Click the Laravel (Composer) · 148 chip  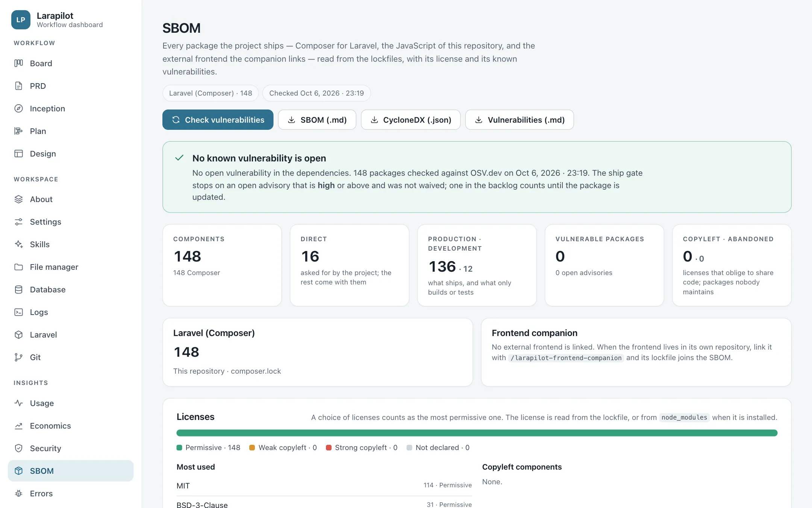coord(211,93)
